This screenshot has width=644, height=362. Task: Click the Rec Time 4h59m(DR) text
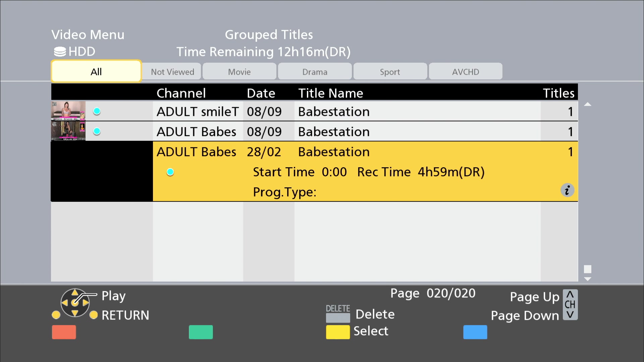421,172
